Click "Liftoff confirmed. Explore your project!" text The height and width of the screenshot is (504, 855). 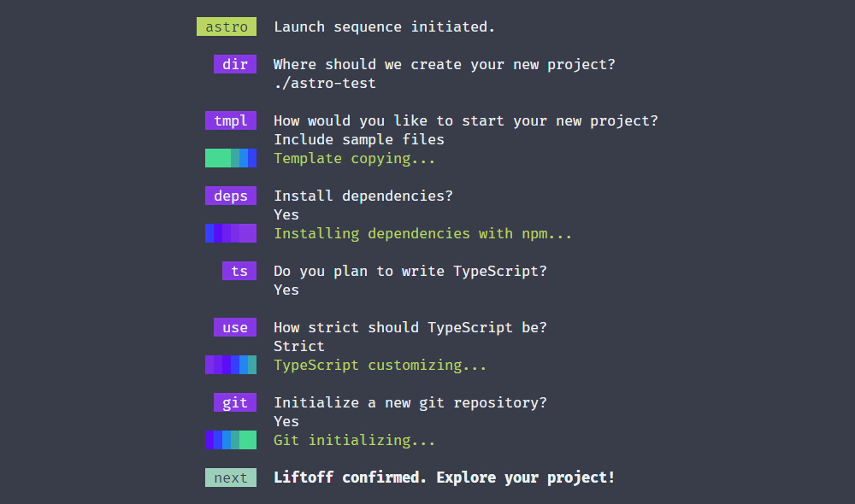(445, 478)
